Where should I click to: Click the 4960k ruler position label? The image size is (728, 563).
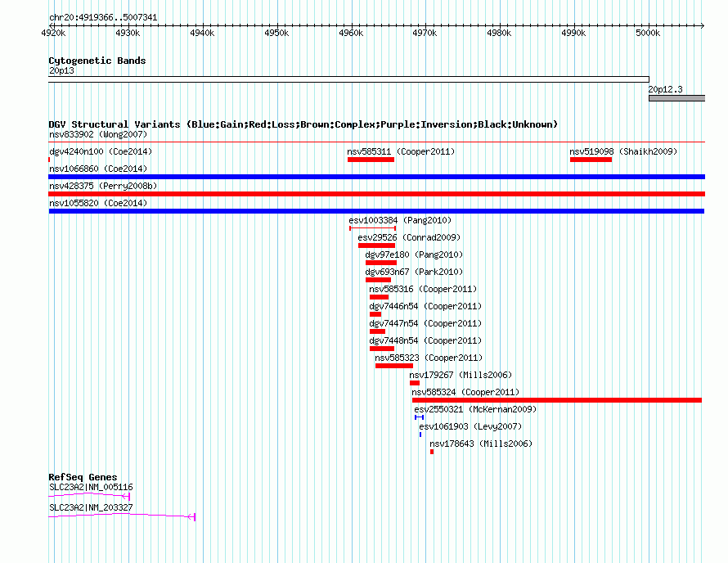coord(351,33)
